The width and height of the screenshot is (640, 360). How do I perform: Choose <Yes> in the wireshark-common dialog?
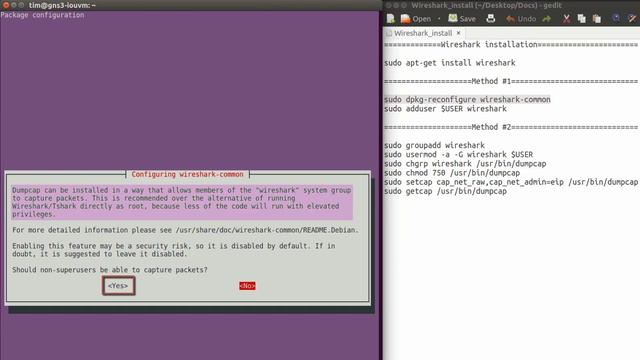point(118,286)
